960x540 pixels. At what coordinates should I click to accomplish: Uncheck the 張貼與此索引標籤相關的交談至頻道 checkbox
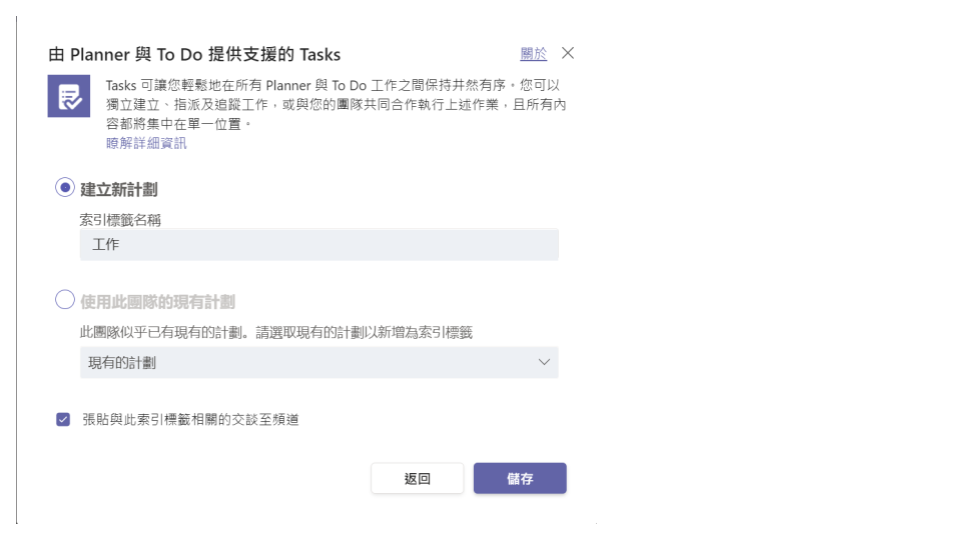(63, 420)
